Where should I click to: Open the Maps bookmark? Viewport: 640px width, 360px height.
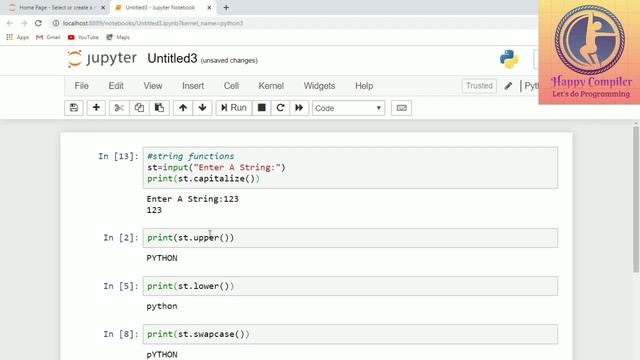click(118, 37)
